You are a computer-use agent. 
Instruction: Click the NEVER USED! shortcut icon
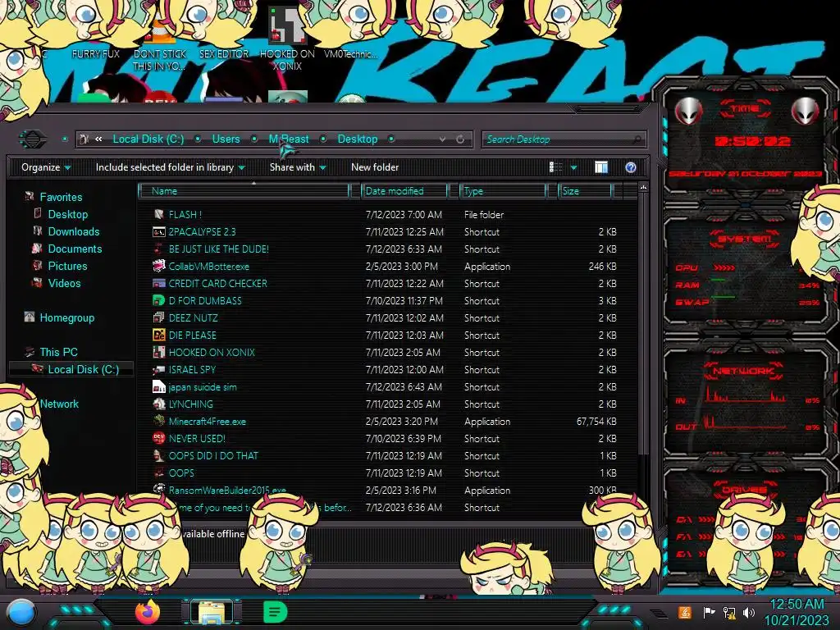158,438
